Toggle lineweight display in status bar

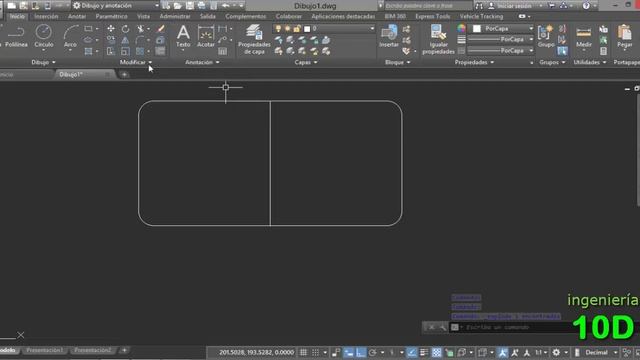pos(424,352)
